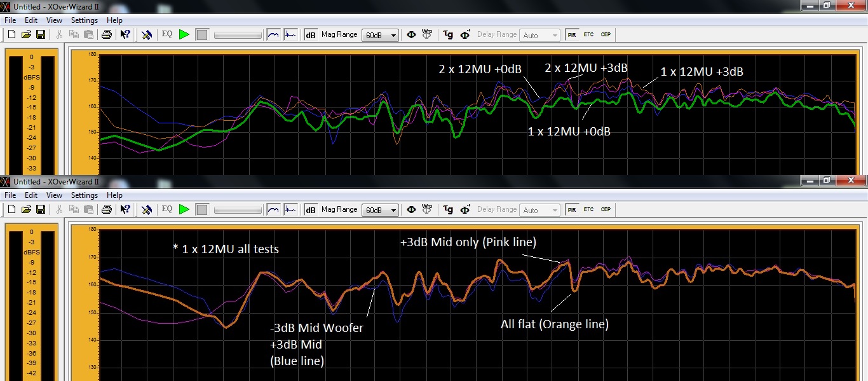868x381 pixels.
Task: Open Edit menu in lower window
Action: click(31, 195)
